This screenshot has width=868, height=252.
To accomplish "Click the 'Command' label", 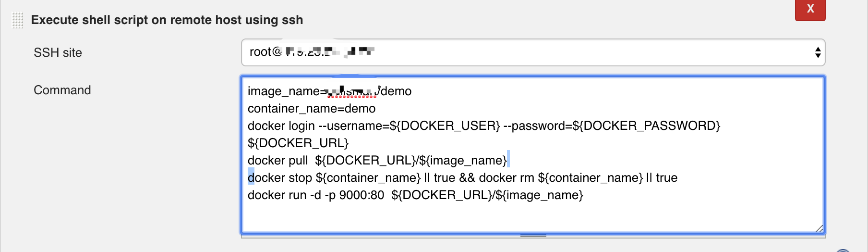I will (x=62, y=90).
